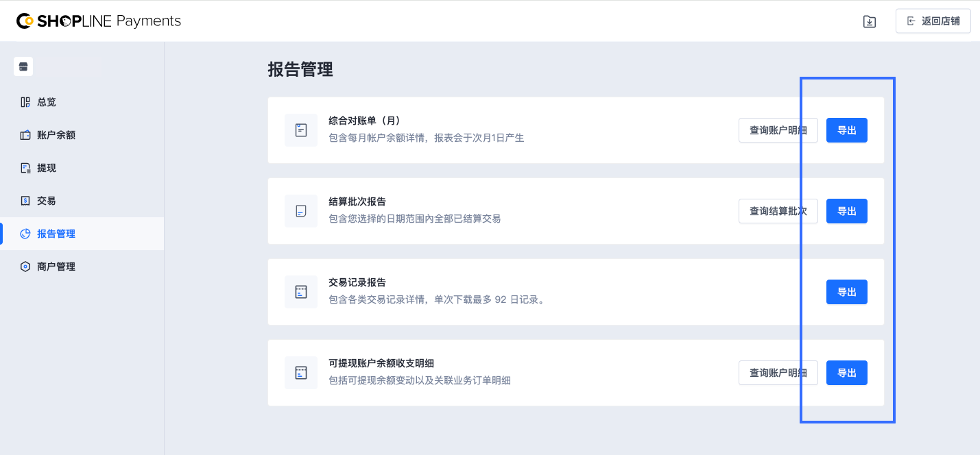Click the 综合对账单 report icon
This screenshot has width=980, height=455.
(301, 130)
